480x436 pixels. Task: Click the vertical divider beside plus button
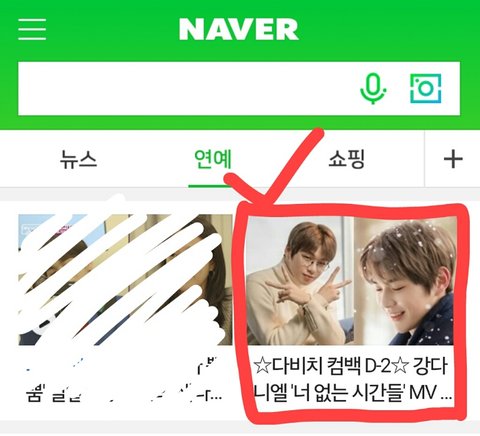425,159
